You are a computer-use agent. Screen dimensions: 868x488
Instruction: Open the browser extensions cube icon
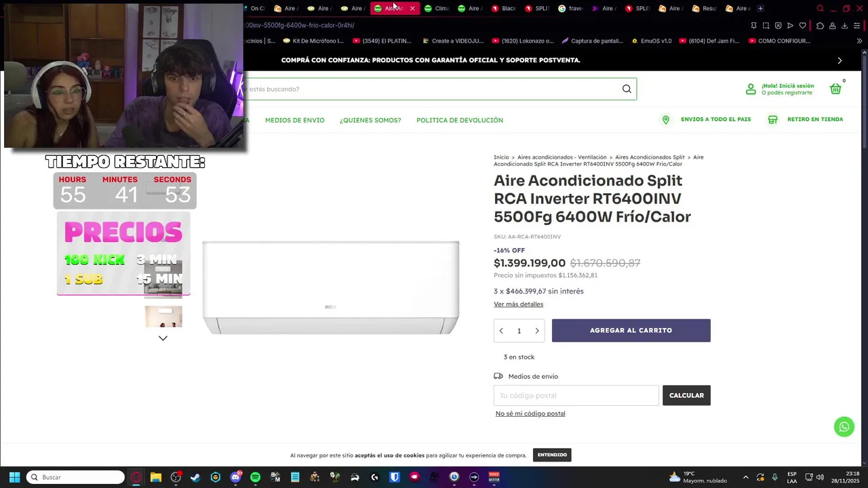820,26
